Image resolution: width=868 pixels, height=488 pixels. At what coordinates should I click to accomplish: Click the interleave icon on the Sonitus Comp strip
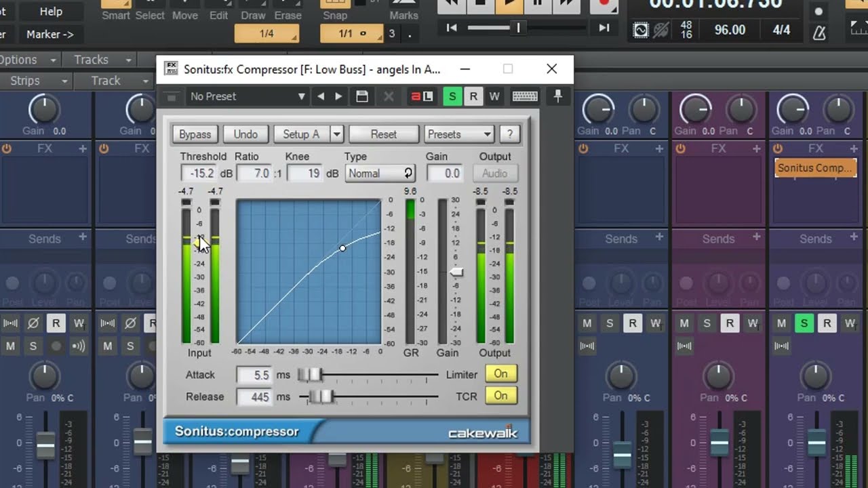(782, 346)
